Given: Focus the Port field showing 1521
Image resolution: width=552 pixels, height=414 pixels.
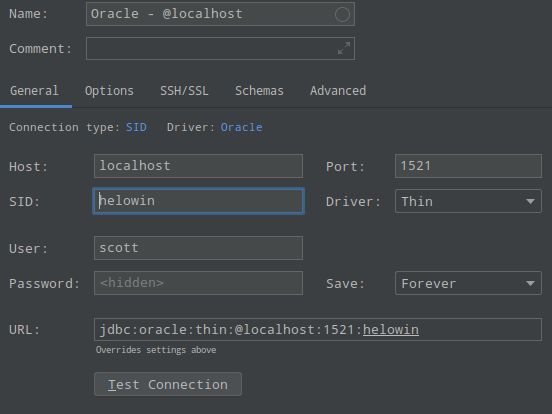Looking at the screenshot, I should point(468,166).
